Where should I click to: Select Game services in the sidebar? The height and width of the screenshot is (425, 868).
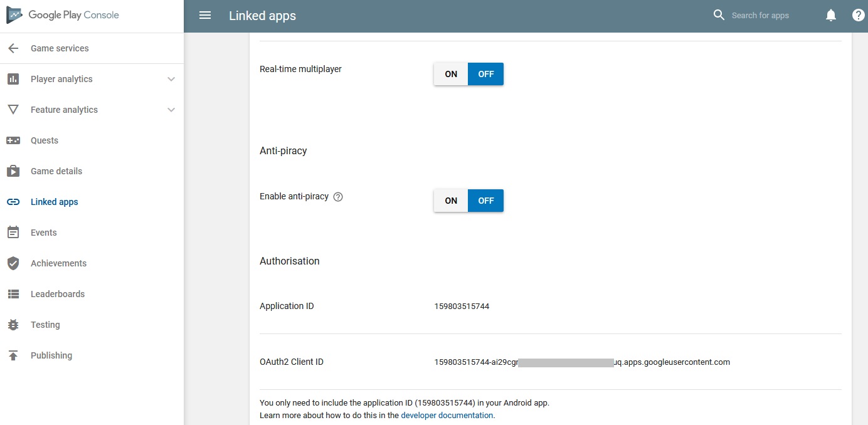coord(59,48)
